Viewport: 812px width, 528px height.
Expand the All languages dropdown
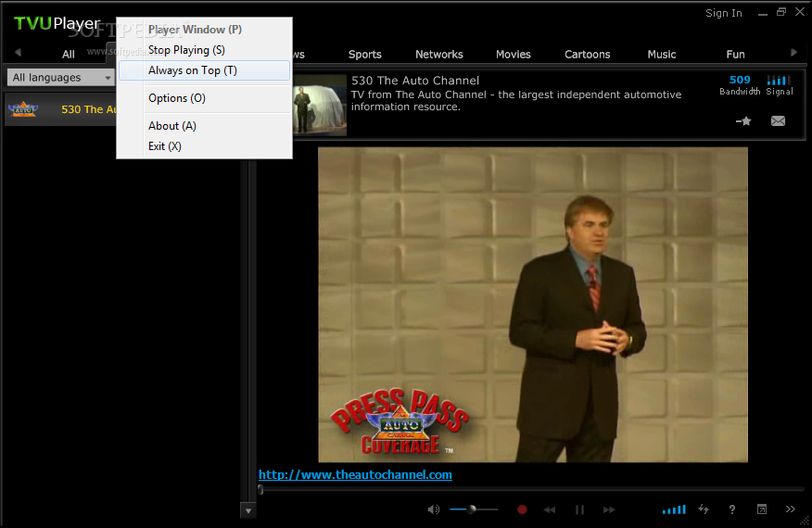pos(60,78)
